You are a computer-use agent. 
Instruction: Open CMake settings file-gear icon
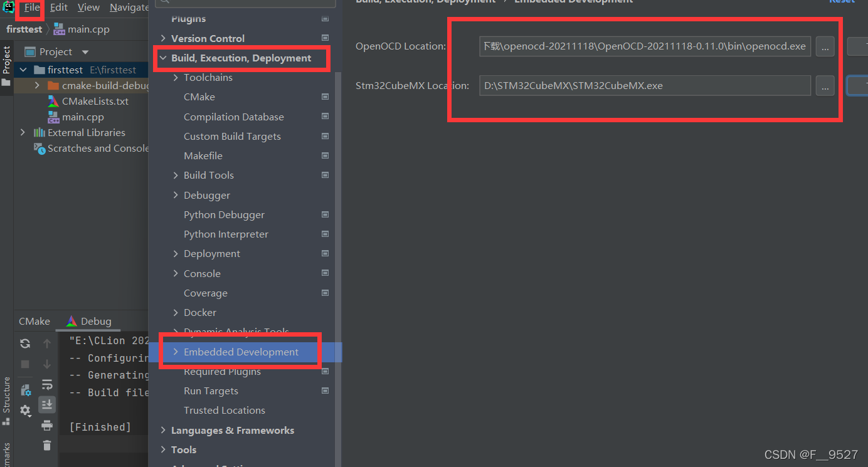pyautogui.click(x=26, y=390)
